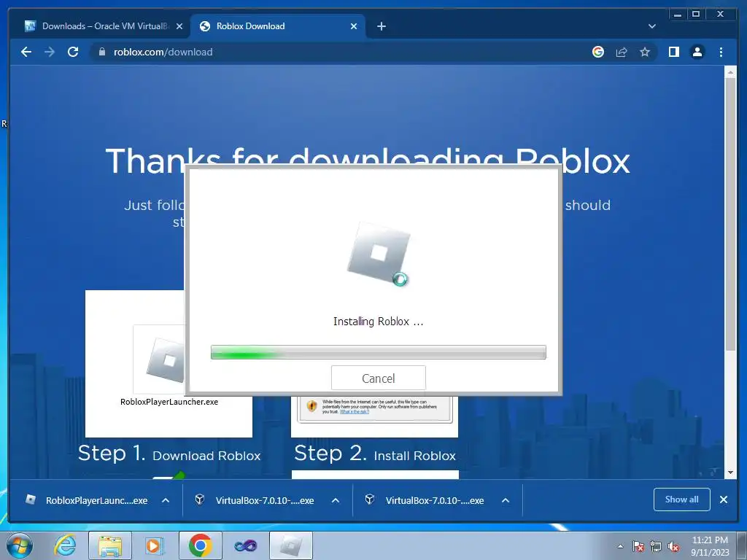Open RobloxPlayerLauncher.exe download item

pyautogui.click(x=87, y=500)
